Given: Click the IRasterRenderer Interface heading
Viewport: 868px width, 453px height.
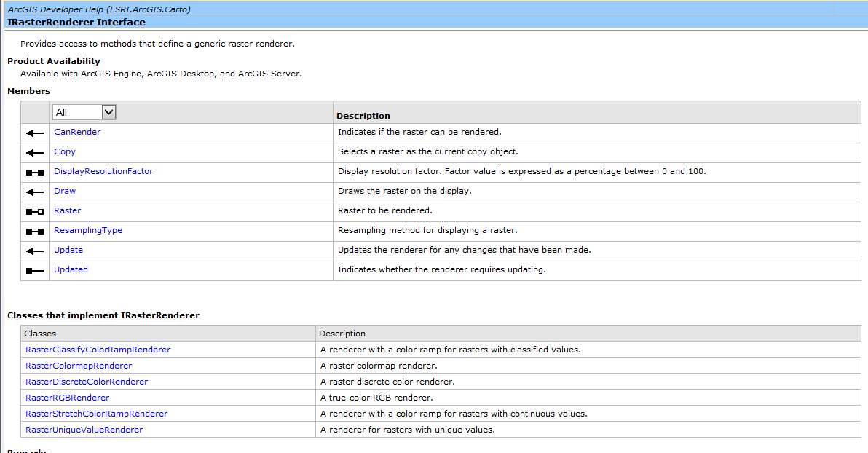Looking at the screenshot, I should [76, 22].
